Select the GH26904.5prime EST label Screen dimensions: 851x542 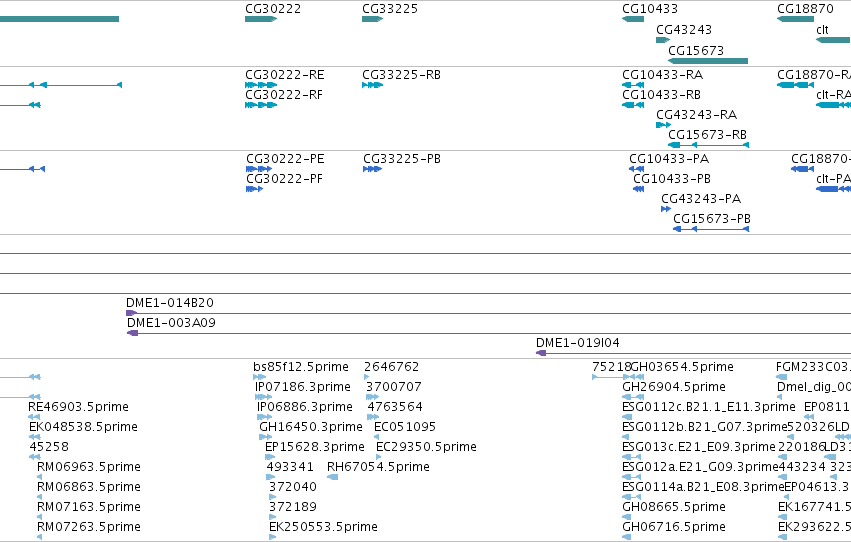point(674,387)
